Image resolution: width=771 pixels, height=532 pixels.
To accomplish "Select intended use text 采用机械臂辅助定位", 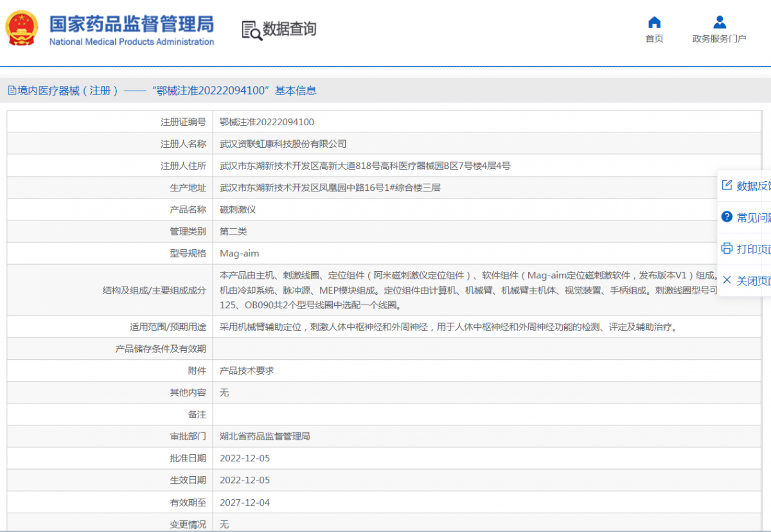I will click(x=448, y=327).
